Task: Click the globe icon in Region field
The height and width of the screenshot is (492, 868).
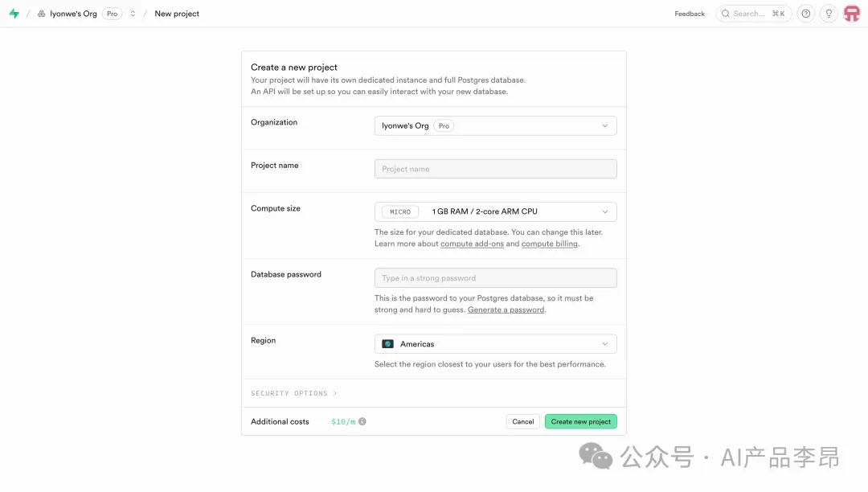Action: coord(387,344)
